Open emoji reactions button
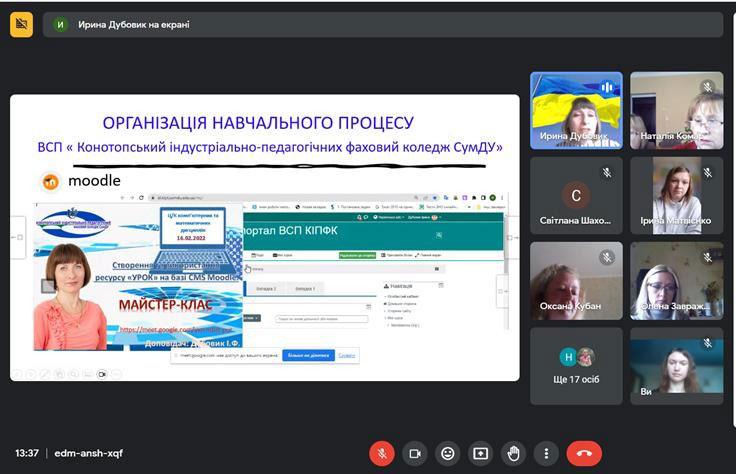This screenshot has height=474, width=736. click(x=448, y=453)
